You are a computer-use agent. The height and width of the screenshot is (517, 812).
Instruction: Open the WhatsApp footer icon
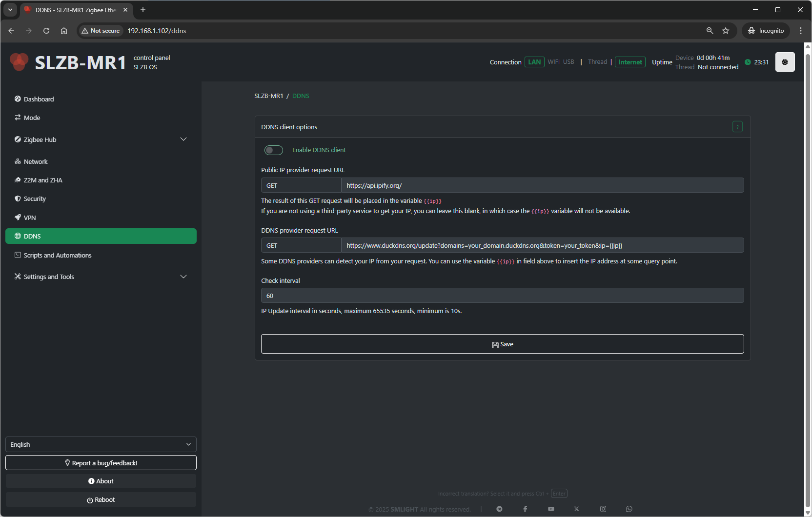tap(629, 509)
